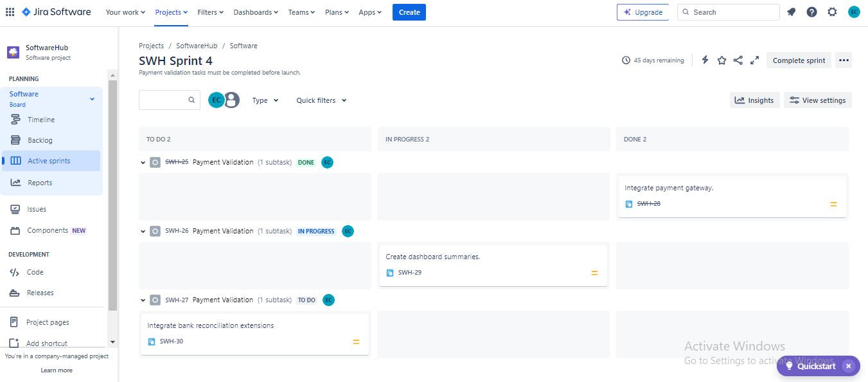Viewport: 868px width, 382px height.
Task: Open the EC profile avatar in top bar
Action: pyautogui.click(x=854, y=12)
